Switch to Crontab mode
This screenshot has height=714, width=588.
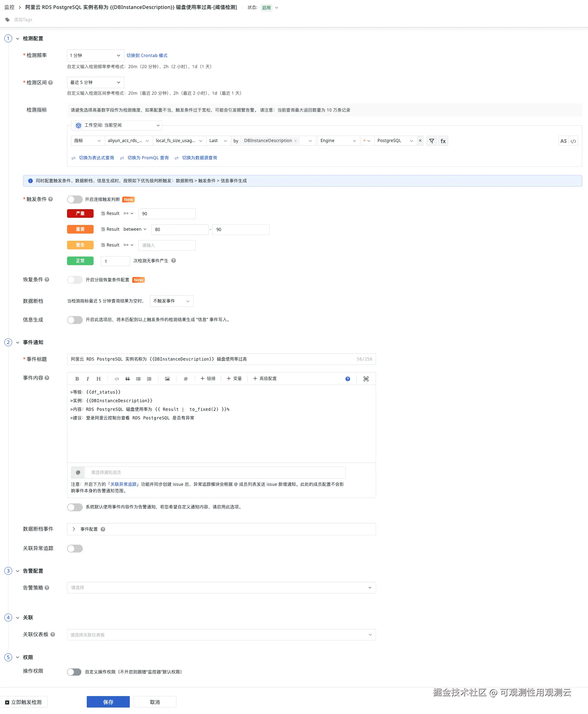coord(147,56)
